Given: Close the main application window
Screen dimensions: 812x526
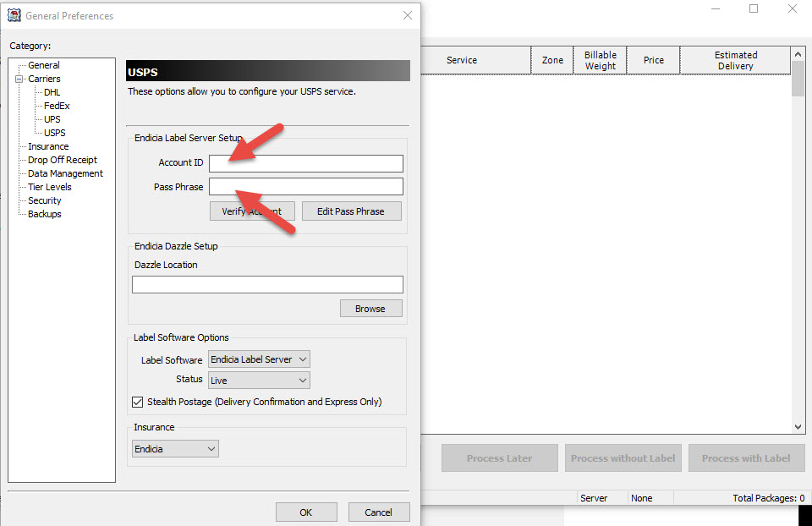Looking at the screenshot, I should 793,8.
